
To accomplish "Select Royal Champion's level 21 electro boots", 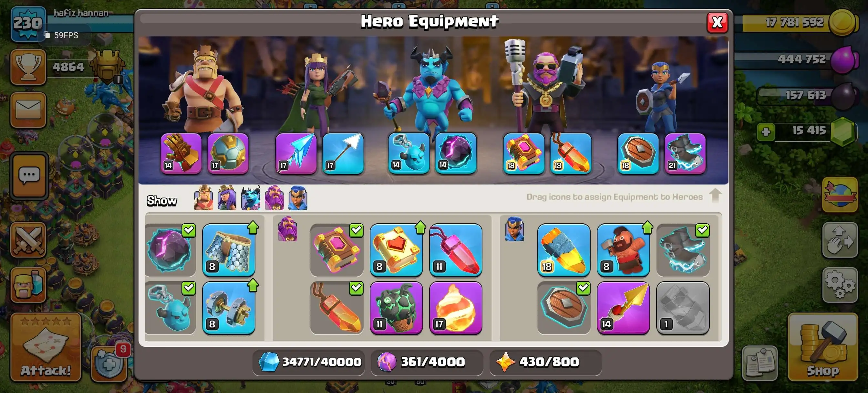I will pyautogui.click(x=685, y=154).
